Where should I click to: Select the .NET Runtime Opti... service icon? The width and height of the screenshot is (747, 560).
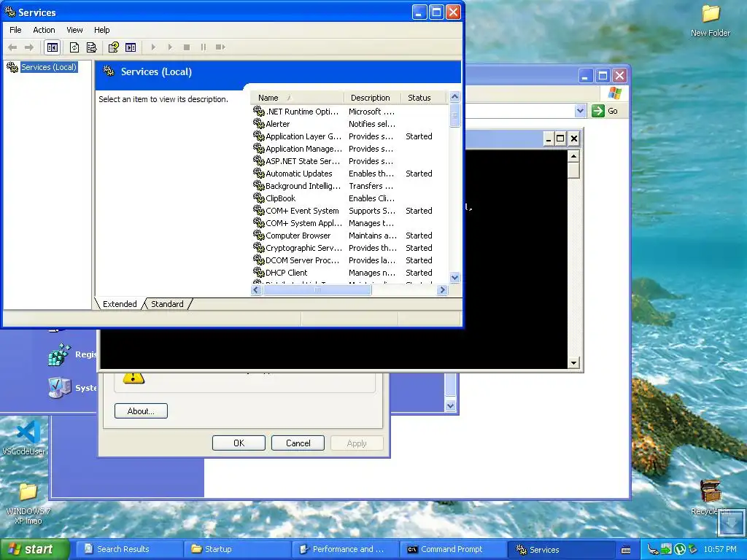(x=259, y=111)
